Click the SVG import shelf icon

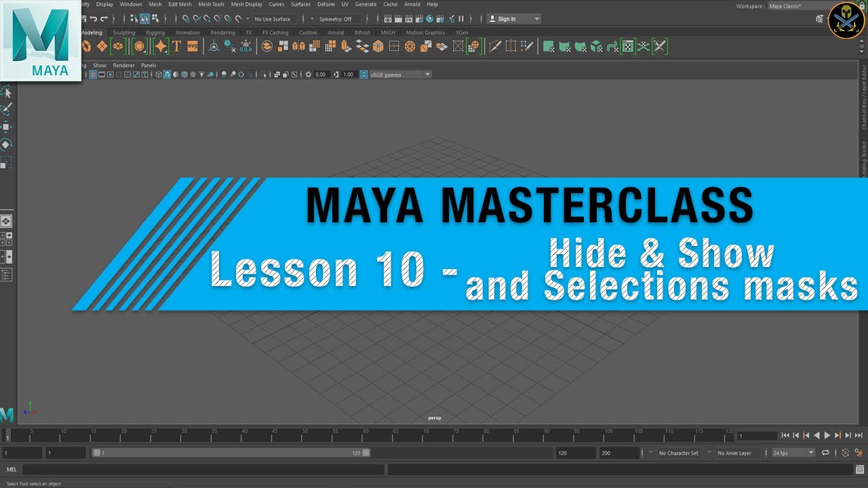click(193, 46)
